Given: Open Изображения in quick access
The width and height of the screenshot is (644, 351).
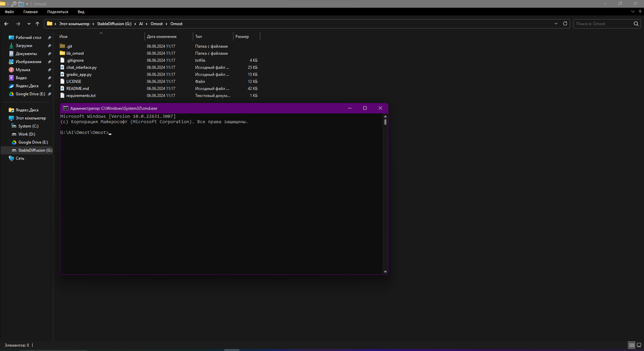Looking at the screenshot, I should tap(28, 62).
